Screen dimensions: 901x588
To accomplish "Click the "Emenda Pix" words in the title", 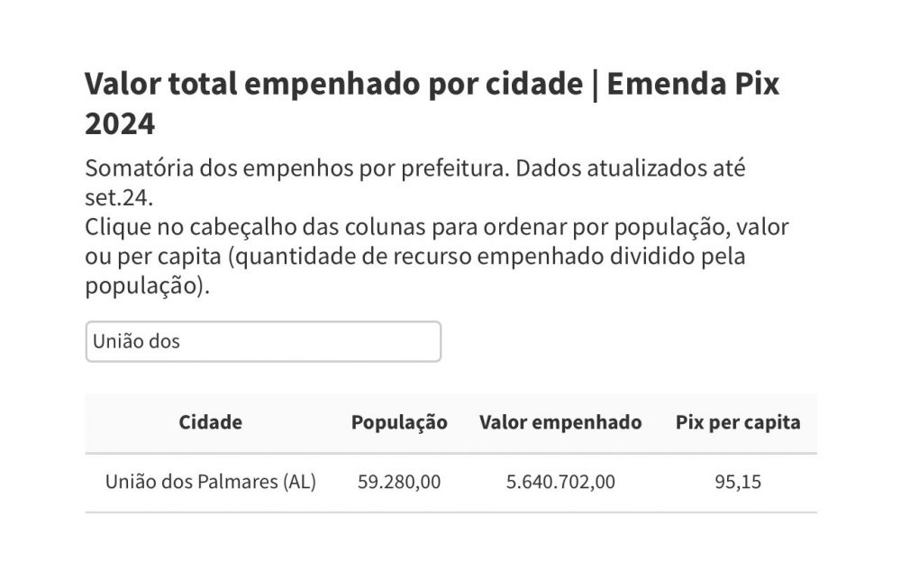I will tap(693, 84).
